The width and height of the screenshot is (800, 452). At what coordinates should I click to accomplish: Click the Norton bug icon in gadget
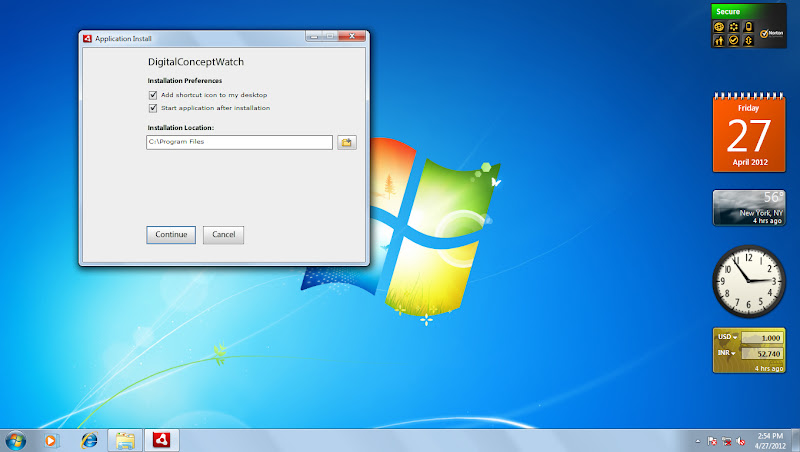click(x=748, y=40)
